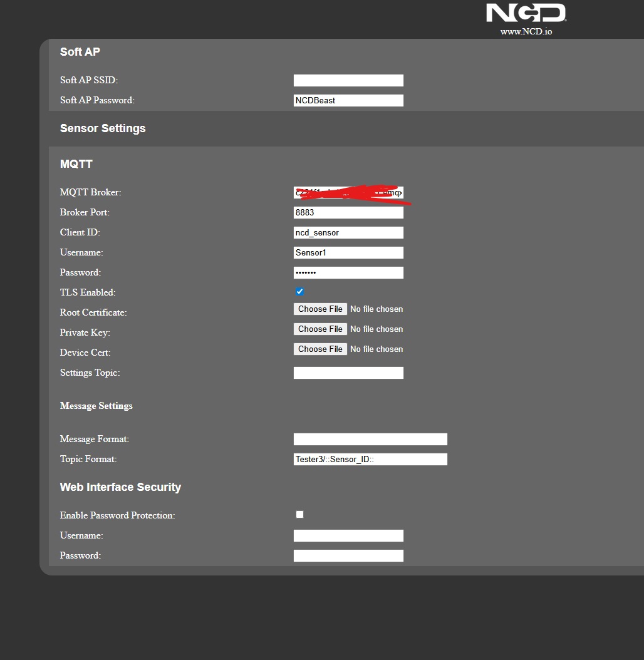Screen dimensions: 644x660
Task: Expand the Sensor Settings section header
Action: coord(103,128)
